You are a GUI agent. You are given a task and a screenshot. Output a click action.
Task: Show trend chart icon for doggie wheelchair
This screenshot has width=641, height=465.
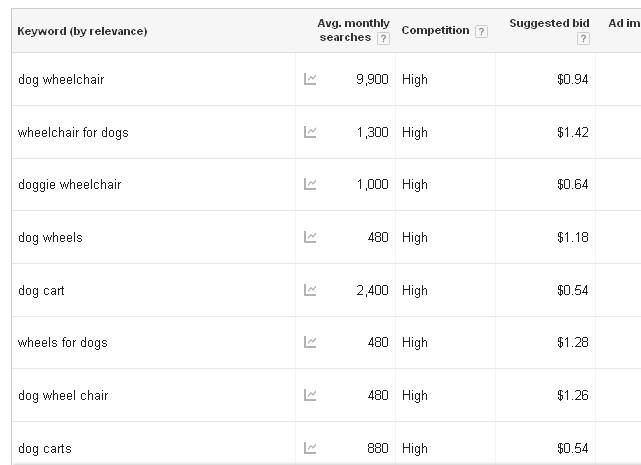pos(310,184)
